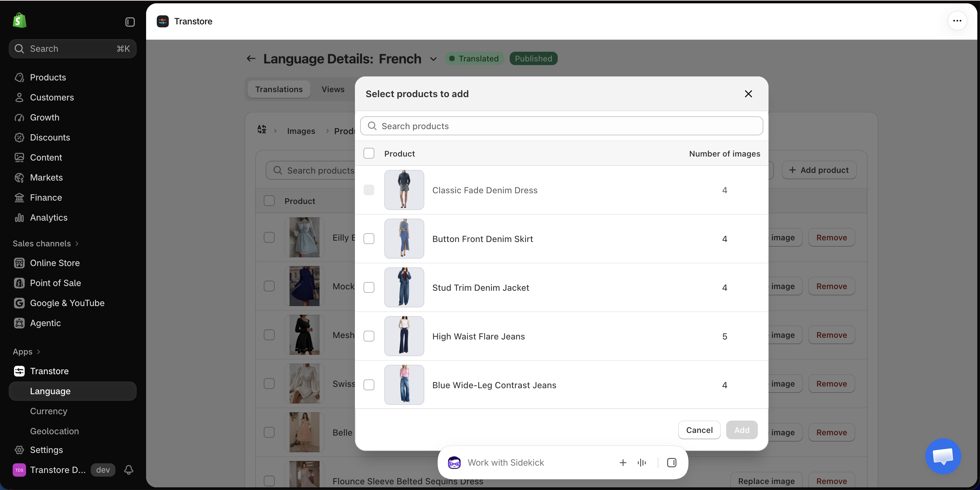This screenshot has width=980, height=490.
Task: Open the Shopify home logo
Action: tap(19, 21)
